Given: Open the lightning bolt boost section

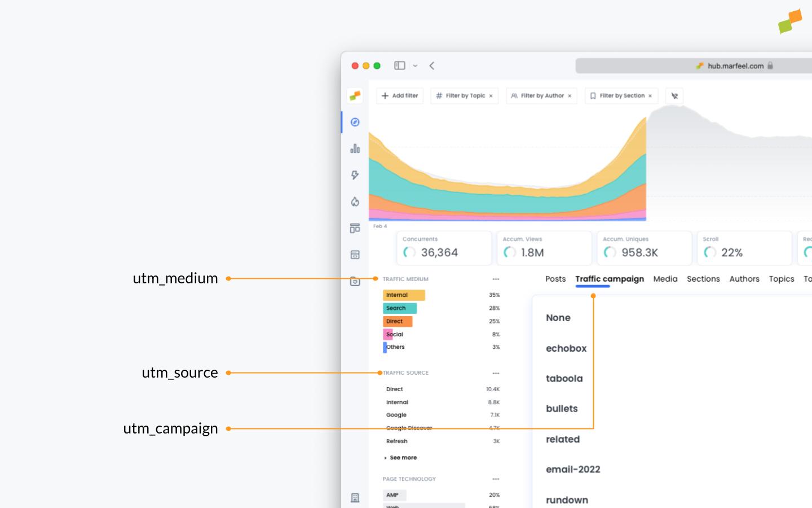Looking at the screenshot, I should (355, 175).
